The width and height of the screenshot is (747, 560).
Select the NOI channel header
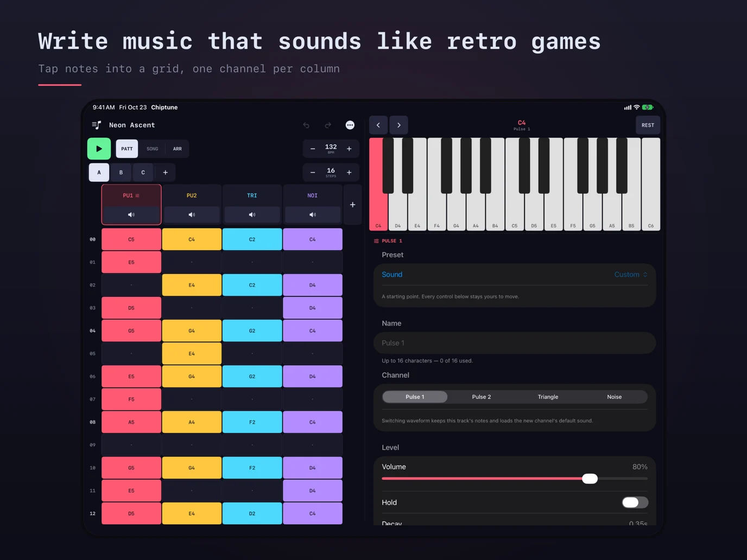tap(313, 195)
